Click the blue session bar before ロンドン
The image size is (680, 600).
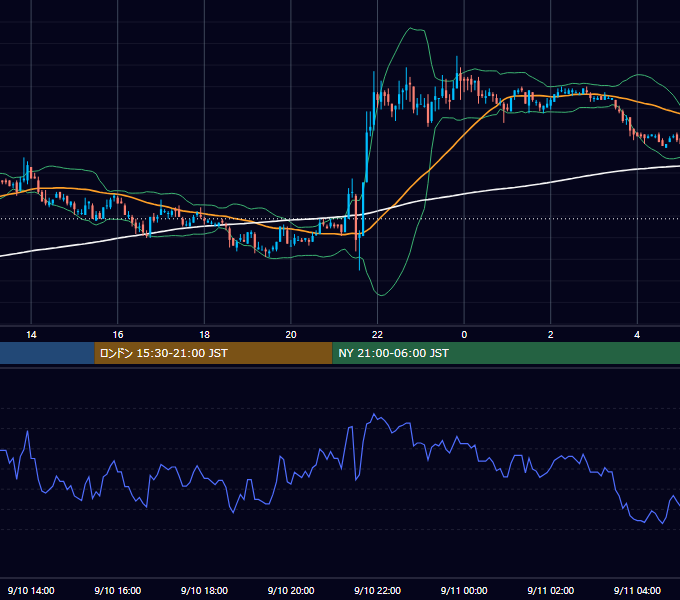coord(47,353)
